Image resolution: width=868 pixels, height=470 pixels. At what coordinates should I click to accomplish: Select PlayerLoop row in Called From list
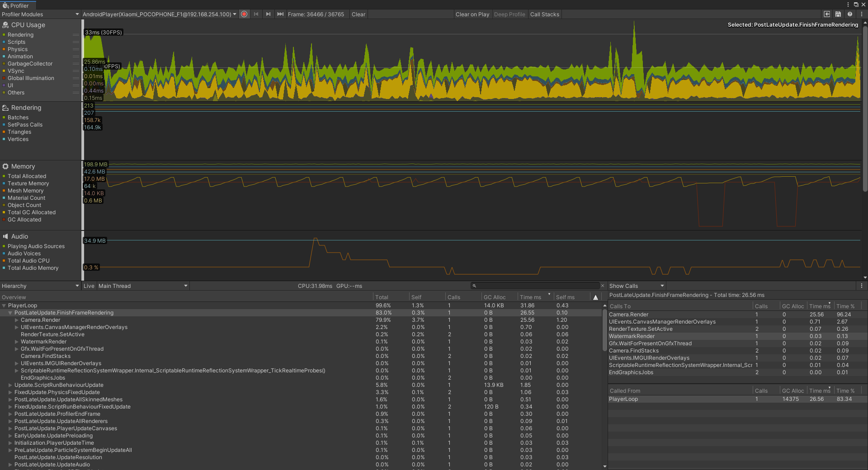737,399
